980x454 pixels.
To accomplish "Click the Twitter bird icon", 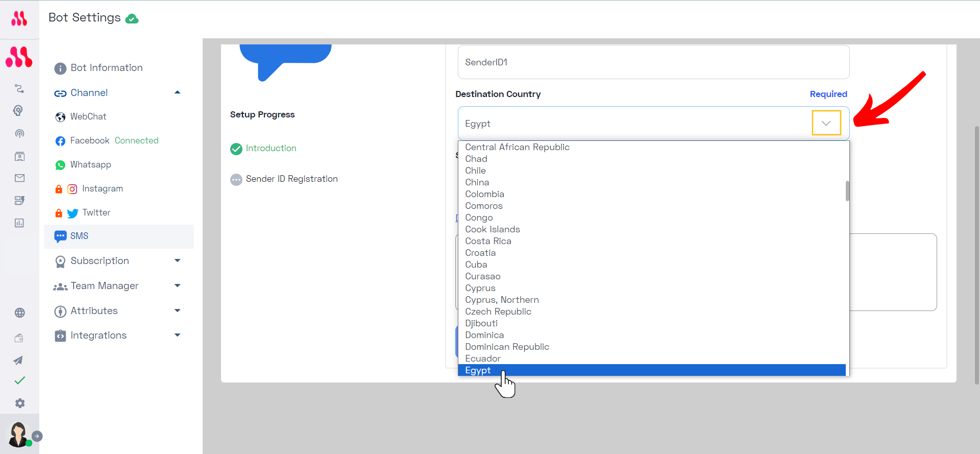I will [72, 213].
